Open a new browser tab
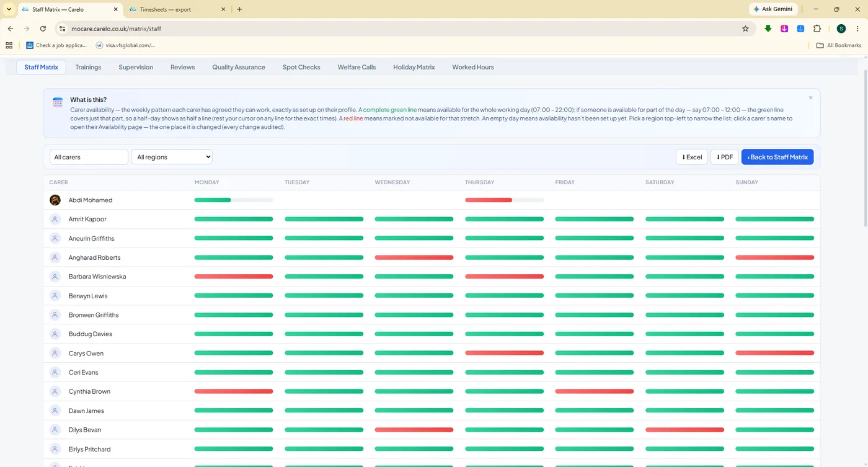This screenshot has width=868, height=467. click(239, 9)
